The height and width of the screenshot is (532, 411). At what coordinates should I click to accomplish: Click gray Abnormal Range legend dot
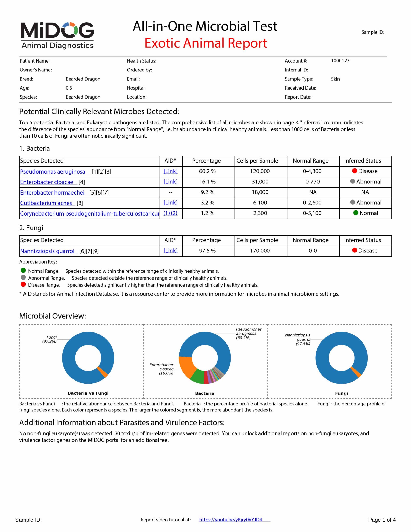point(23,277)
